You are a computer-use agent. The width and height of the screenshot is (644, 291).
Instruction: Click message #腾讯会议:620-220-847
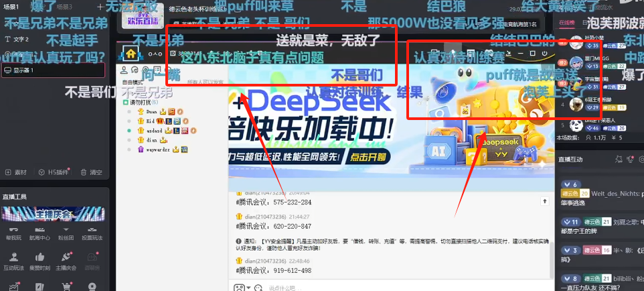tap(274, 227)
